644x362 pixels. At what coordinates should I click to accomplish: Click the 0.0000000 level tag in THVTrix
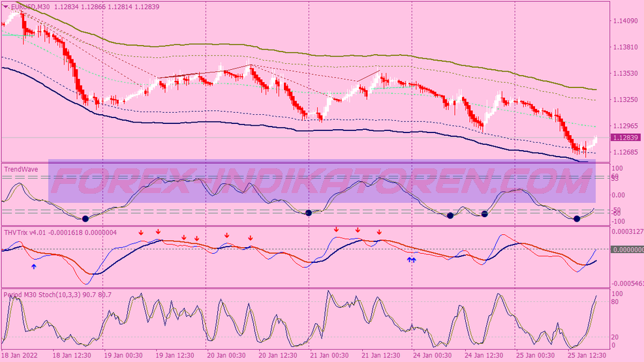click(627, 250)
